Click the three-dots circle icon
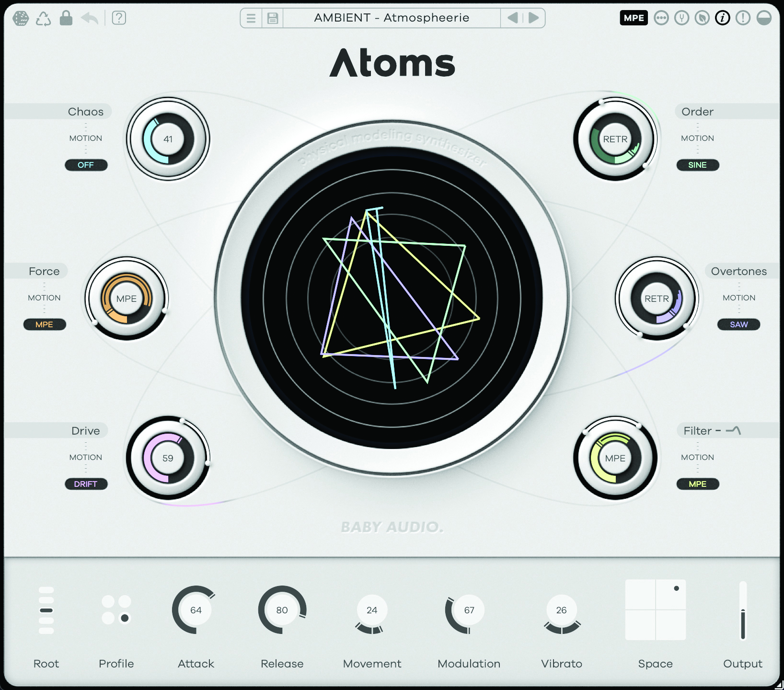The height and width of the screenshot is (690, 784). (661, 18)
